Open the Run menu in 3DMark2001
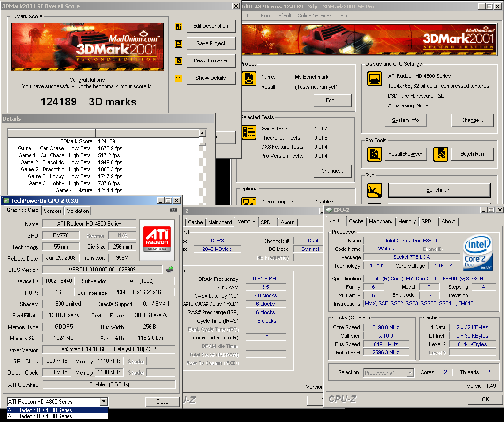The width and height of the screenshot is (504, 422). click(x=265, y=15)
